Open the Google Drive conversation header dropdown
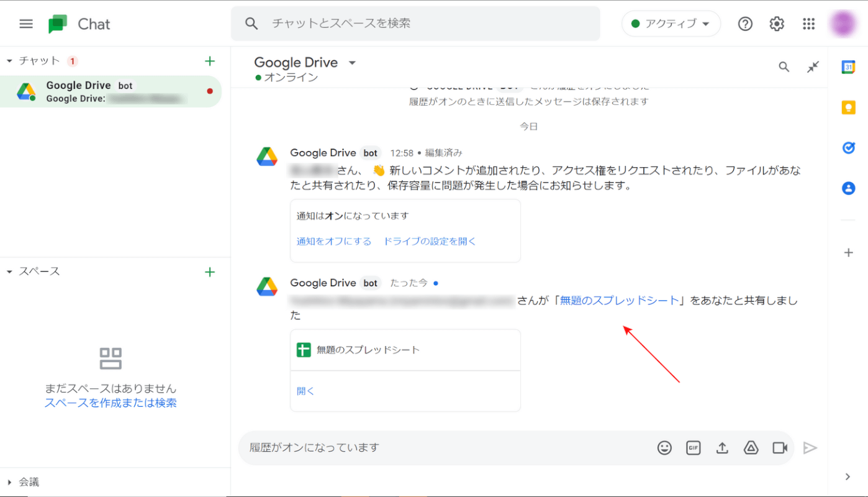Viewport: 868px width, 497px height. [x=352, y=63]
